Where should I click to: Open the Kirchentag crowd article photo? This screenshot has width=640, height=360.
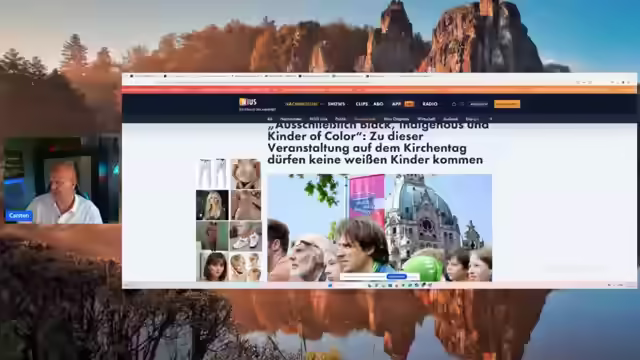pyautogui.click(x=380, y=228)
